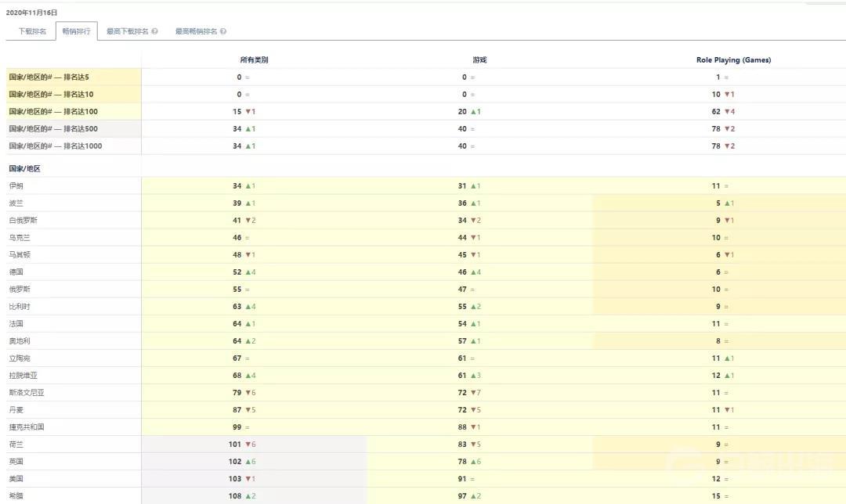Open the 最高下载排名 tab
The height and width of the screenshot is (504, 846).
[x=128, y=32]
